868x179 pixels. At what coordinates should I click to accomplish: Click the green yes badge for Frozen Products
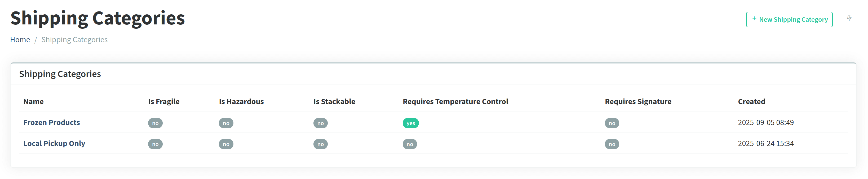pos(410,123)
